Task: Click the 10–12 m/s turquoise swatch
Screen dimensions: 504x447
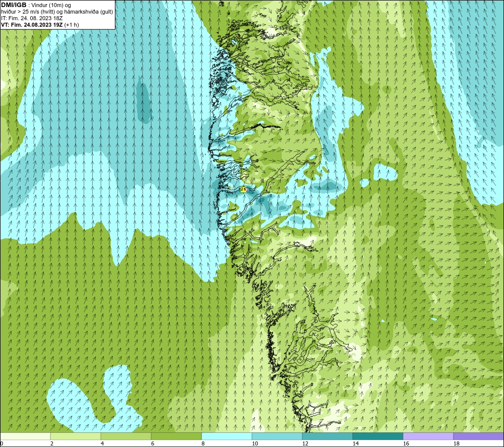Action: coord(277,436)
